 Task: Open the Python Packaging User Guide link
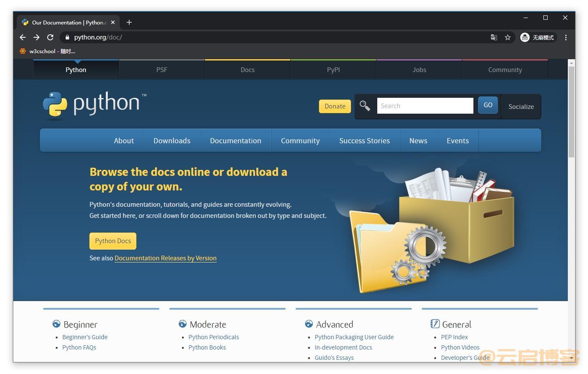[354, 337]
